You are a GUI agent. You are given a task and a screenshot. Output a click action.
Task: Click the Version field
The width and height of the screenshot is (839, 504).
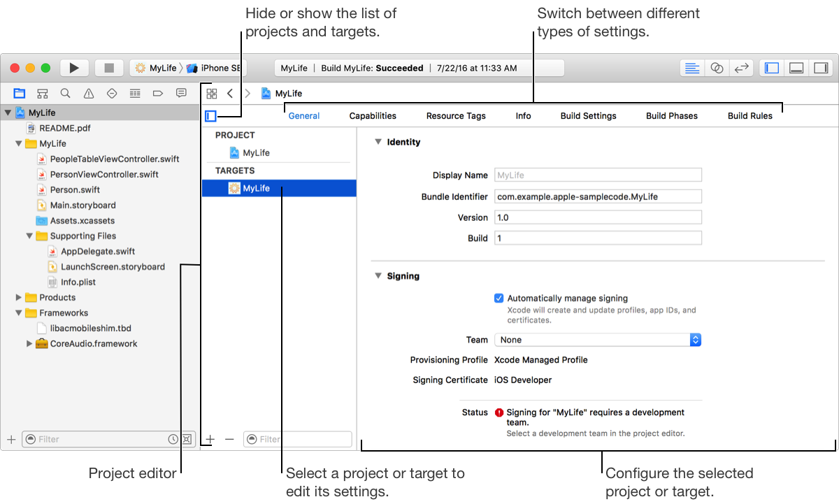[598, 217]
